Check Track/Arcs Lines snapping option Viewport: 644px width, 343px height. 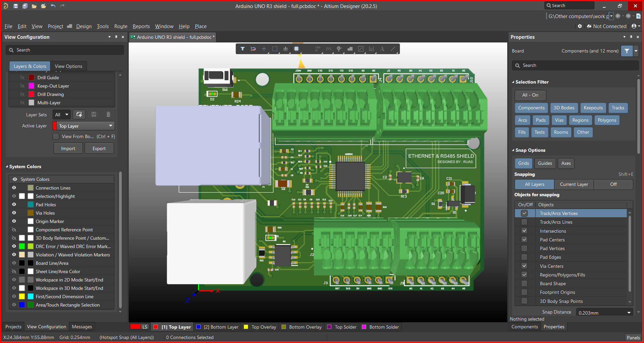524,222
